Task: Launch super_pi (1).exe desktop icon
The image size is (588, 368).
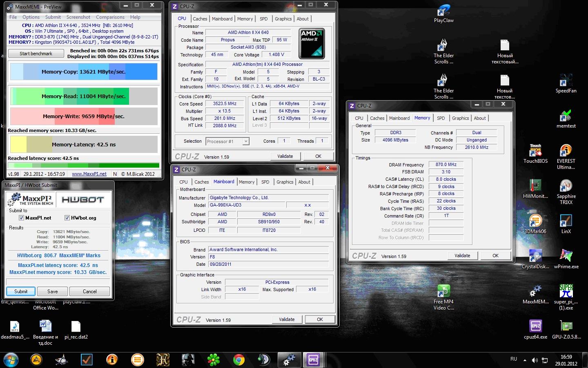Action: (x=566, y=298)
